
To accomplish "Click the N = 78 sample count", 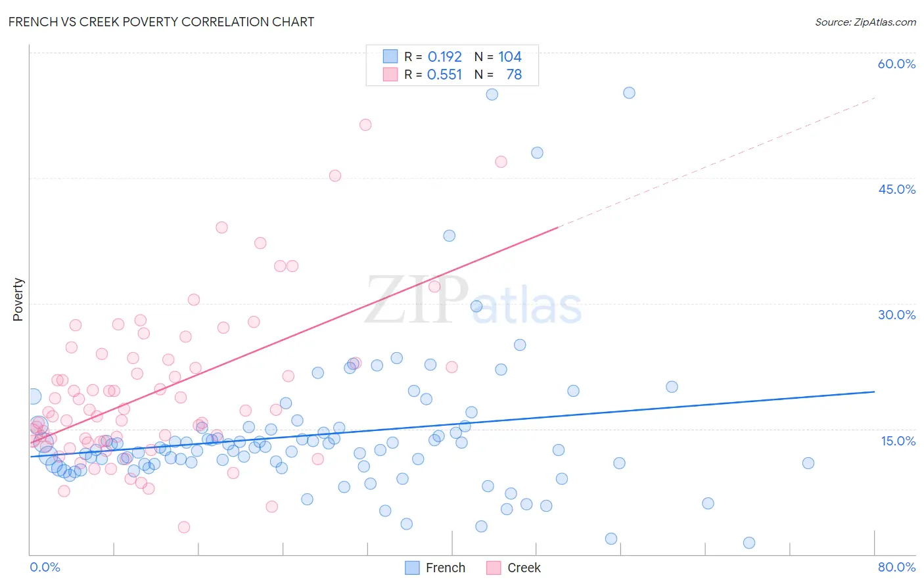I will (x=498, y=74).
